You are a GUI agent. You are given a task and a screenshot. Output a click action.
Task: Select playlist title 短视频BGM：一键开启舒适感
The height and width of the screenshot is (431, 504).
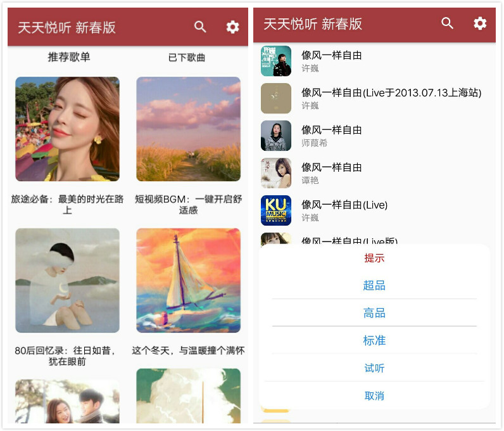(x=188, y=204)
